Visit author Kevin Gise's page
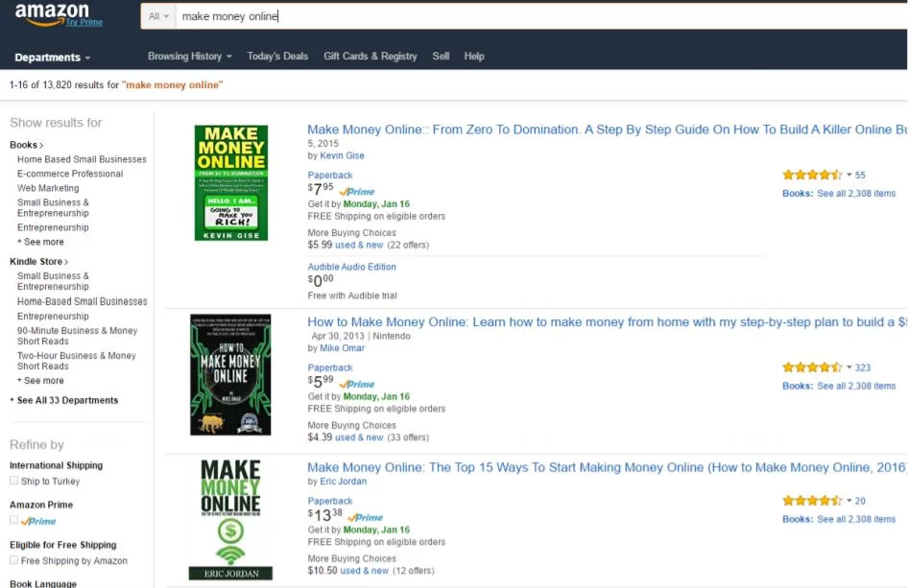The height and width of the screenshot is (588, 909). pos(342,155)
